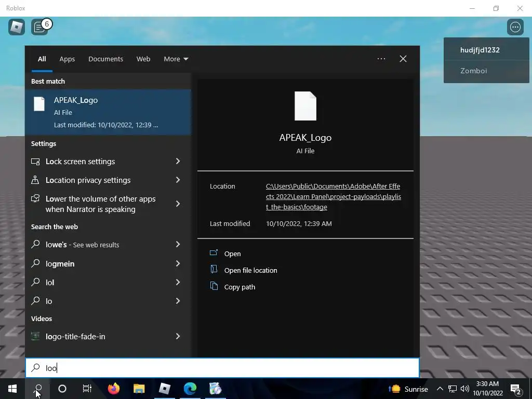The image size is (532, 399).
Task: Expand arrow for Location privacy settings
Action: point(178,180)
